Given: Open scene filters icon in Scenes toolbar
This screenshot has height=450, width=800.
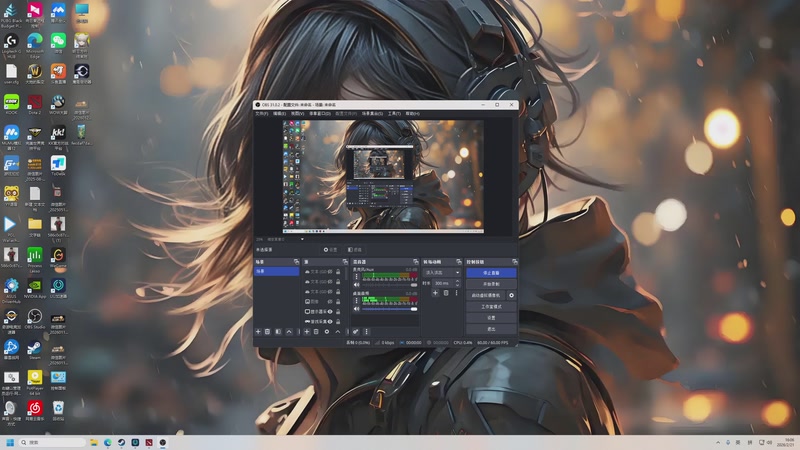Looking at the screenshot, I should 278,332.
